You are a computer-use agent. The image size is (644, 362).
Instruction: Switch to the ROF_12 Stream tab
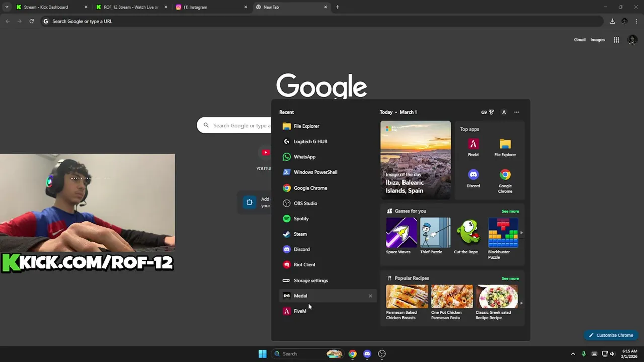(132, 7)
